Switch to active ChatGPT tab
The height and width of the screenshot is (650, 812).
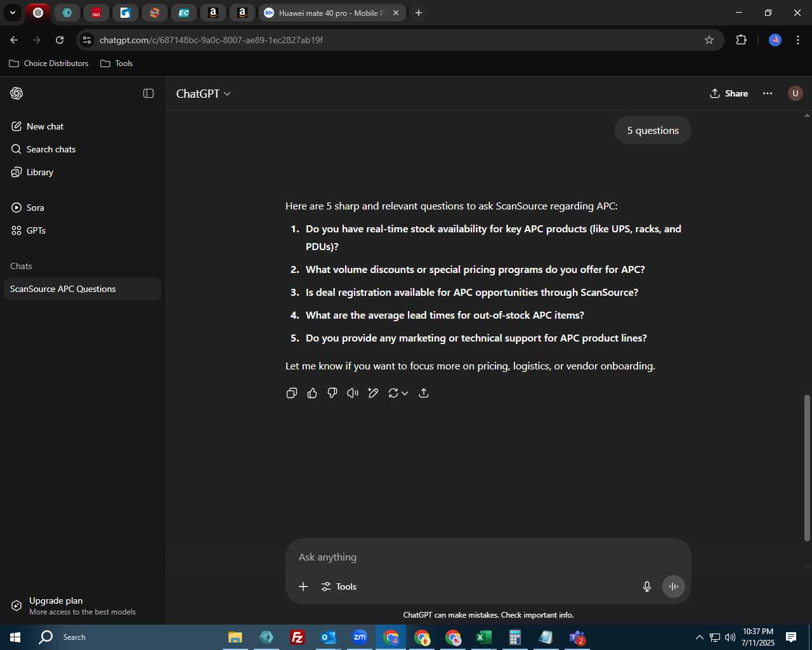[38, 13]
